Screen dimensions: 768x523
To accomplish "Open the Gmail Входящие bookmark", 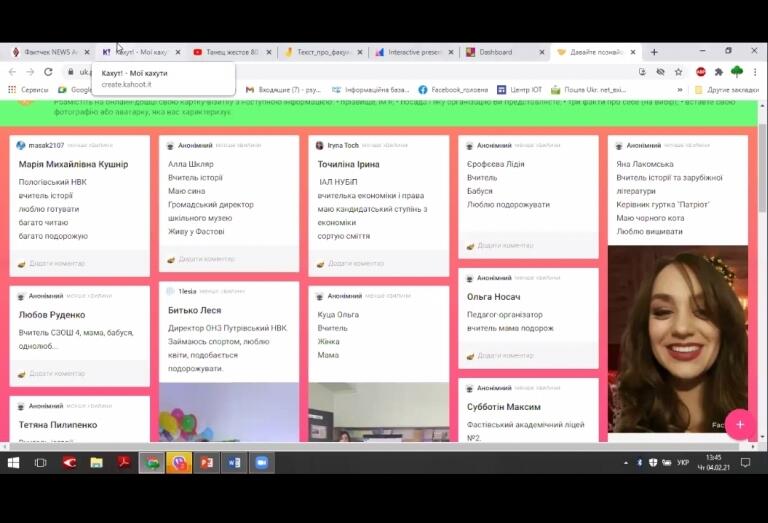I will click(283, 90).
